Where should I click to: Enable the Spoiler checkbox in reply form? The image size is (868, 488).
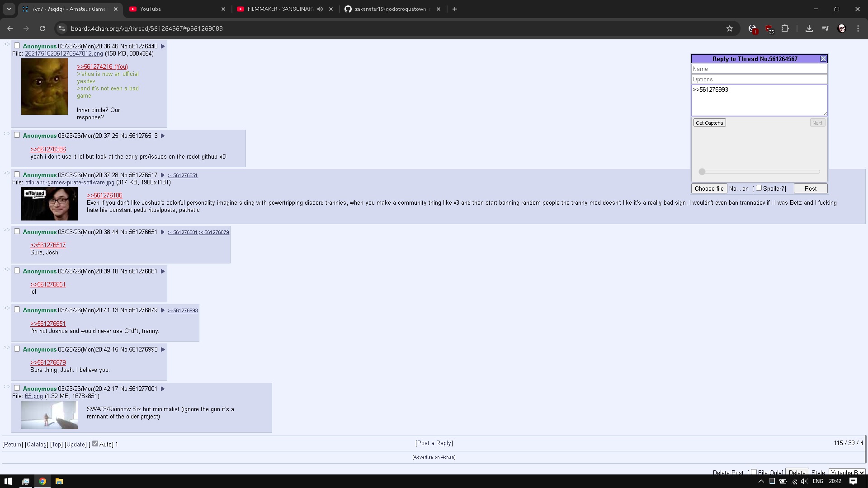[x=759, y=188]
